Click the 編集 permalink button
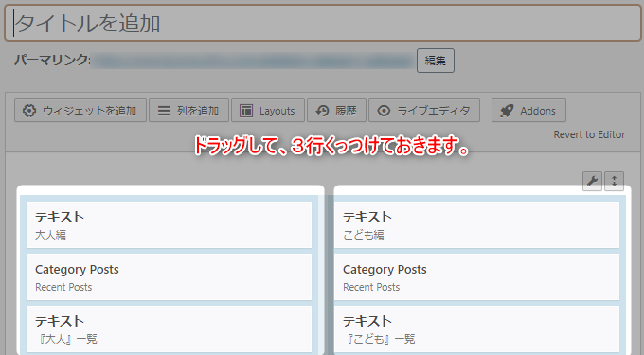644x355 pixels. (x=436, y=61)
